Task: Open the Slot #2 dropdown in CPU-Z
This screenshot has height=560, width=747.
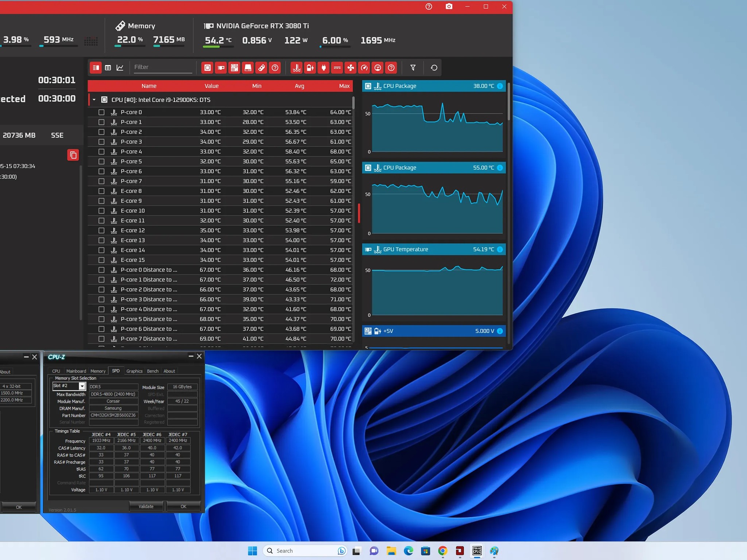Action: click(x=82, y=386)
